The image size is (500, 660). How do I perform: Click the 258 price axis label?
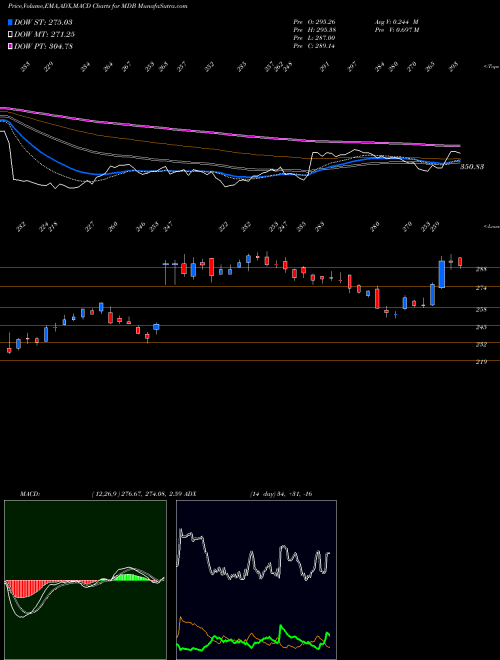(x=481, y=309)
